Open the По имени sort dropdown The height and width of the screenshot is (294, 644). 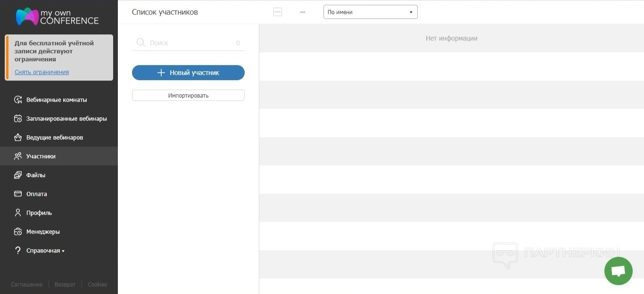pyautogui.click(x=370, y=12)
